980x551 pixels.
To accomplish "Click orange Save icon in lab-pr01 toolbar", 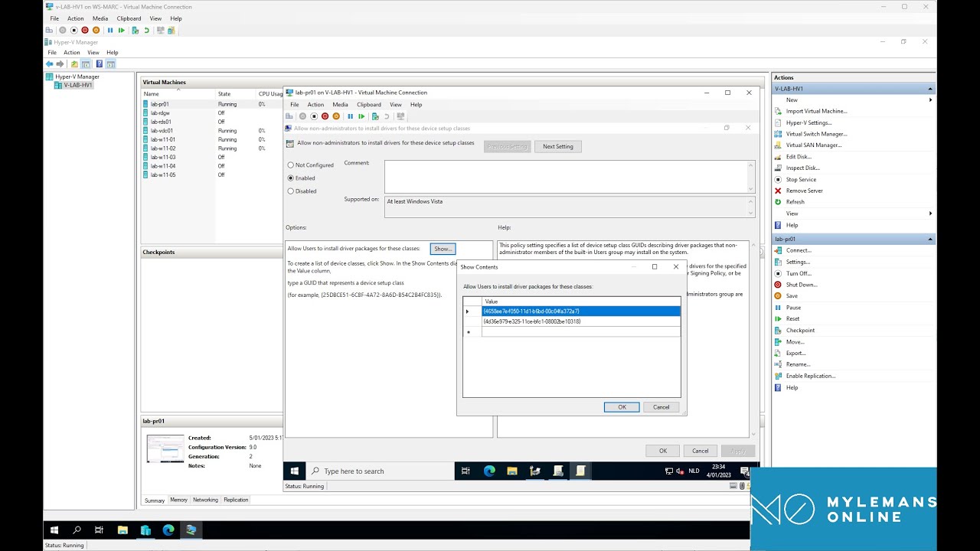I will click(336, 116).
